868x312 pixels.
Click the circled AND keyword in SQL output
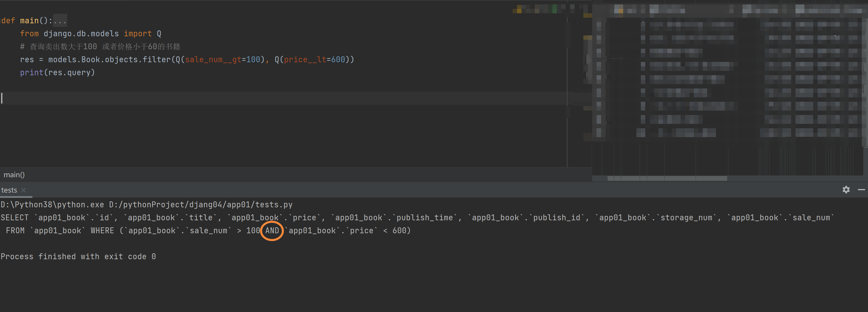[x=272, y=231]
